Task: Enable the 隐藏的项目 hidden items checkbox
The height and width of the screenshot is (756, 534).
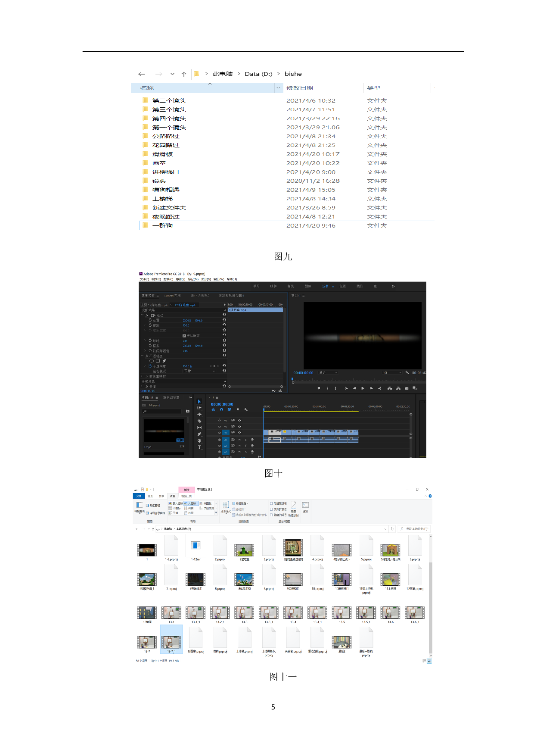Action: (x=271, y=515)
